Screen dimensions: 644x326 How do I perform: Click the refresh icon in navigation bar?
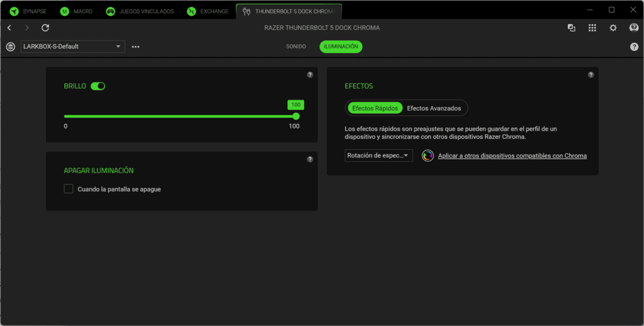point(45,28)
